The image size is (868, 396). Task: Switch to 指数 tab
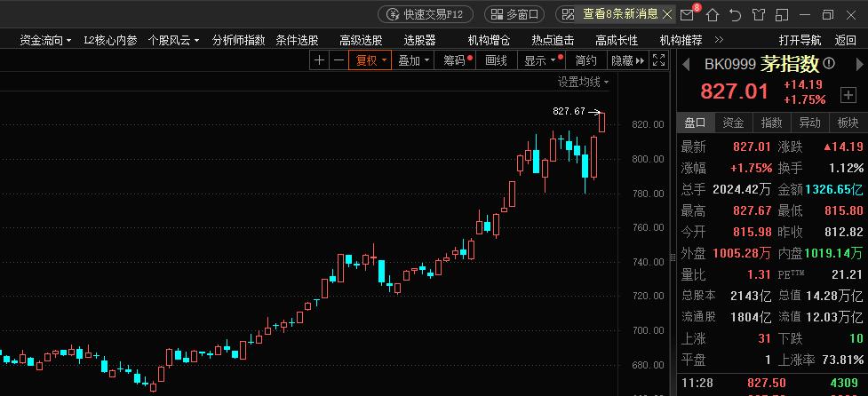(772, 123)
